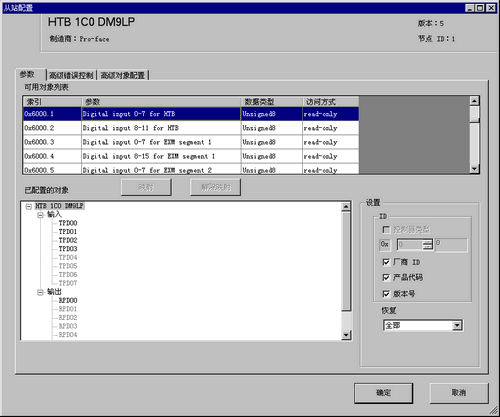
Task: Click the object list scroll-down arrow
Action: click(474, 169)
